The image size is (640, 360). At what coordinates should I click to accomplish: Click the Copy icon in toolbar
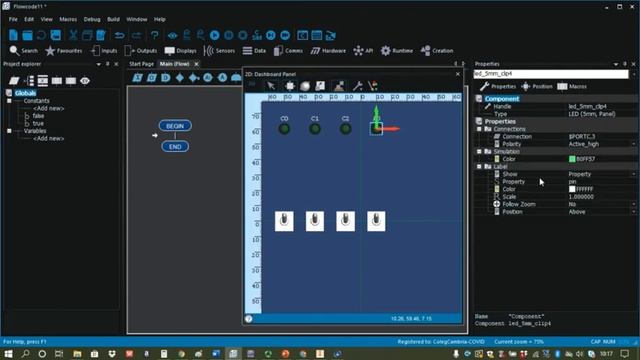pos(87,35)
